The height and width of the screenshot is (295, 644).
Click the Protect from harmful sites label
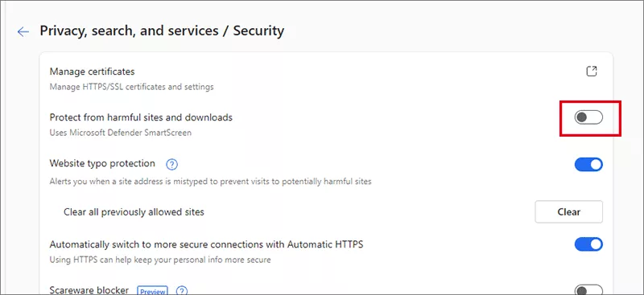coord(141,117)
